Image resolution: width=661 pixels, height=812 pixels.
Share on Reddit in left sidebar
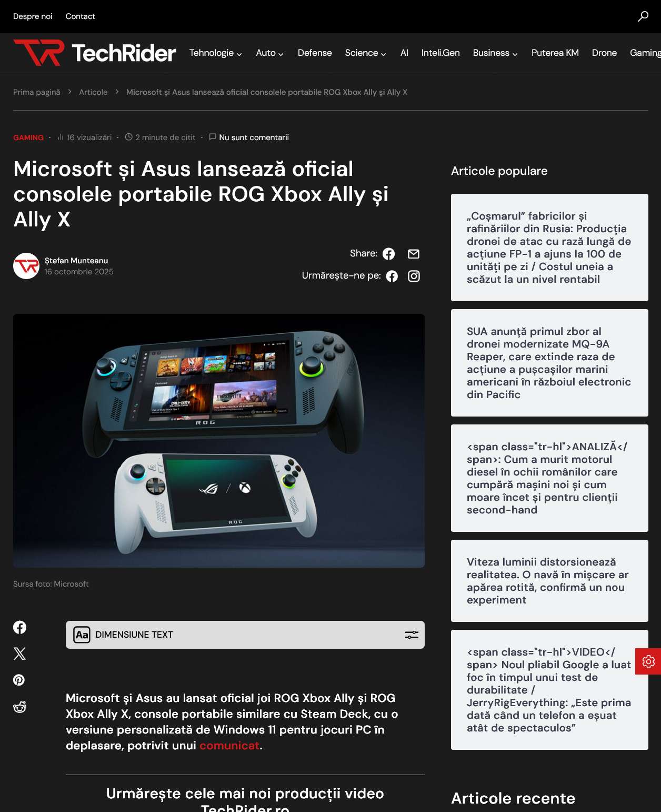19,707
